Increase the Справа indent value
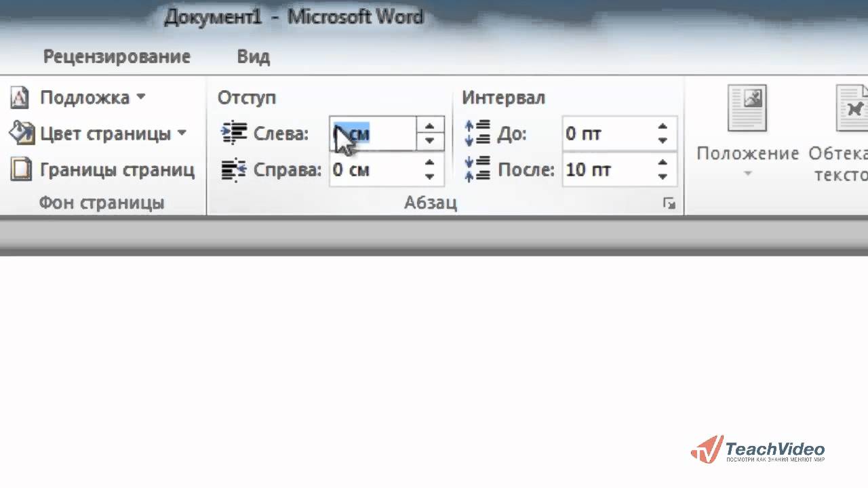Viewport: 868px width, 488px height. coord(429,162)
